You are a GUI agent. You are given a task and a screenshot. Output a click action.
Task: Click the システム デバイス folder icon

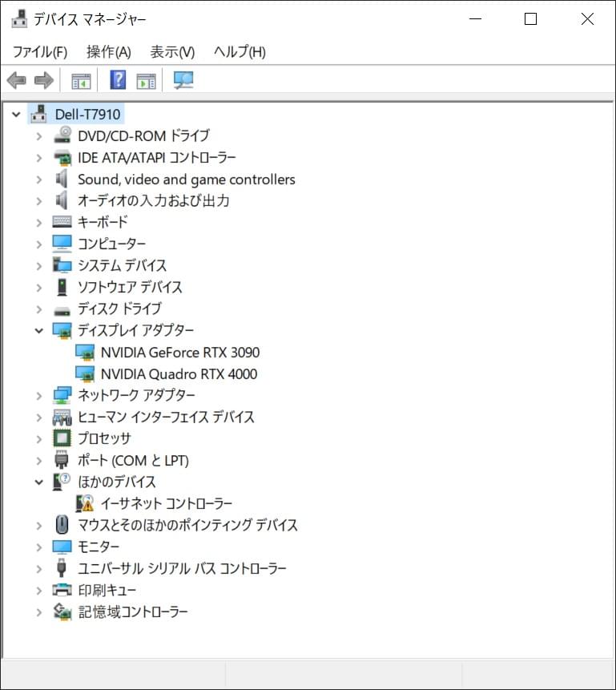coord(62,264)
